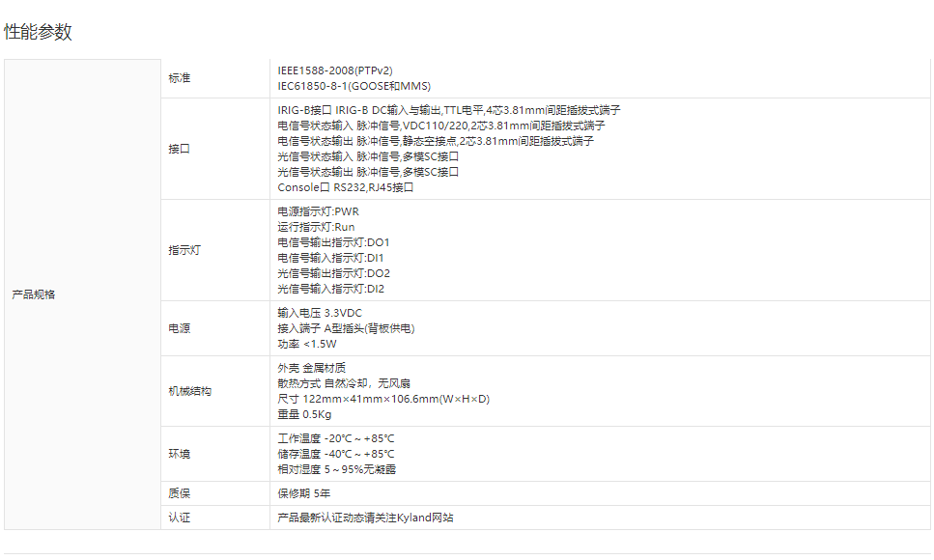Click the 接口 row label
This screenshot has height=560, width=934.
pos(180,149)
